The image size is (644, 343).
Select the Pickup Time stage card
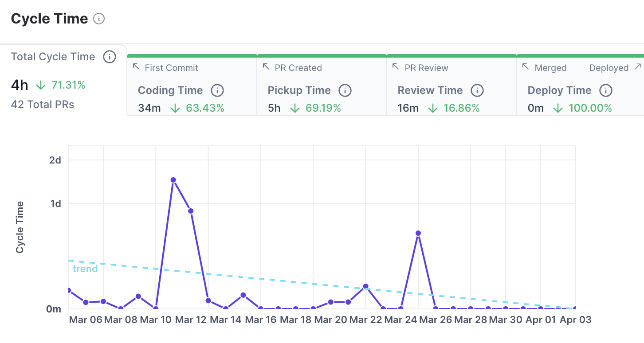(322, 85)
